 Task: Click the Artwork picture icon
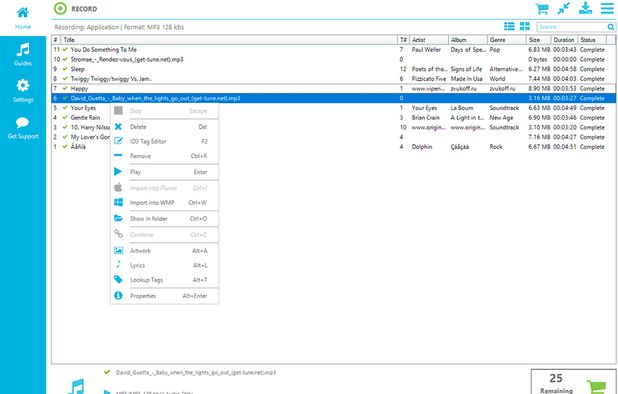118,250
